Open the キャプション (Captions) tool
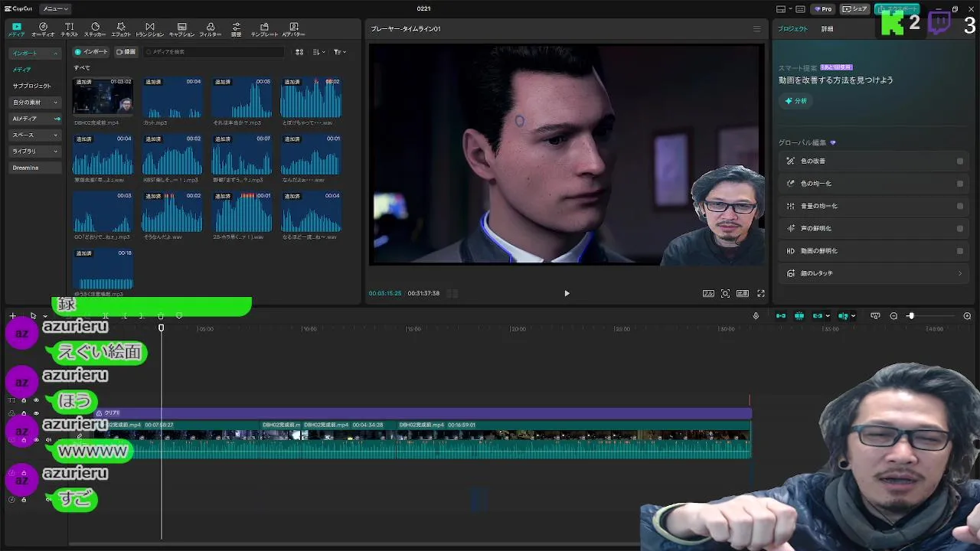The width and height of the screenshot is (980, 551). (x=181, y=29)
